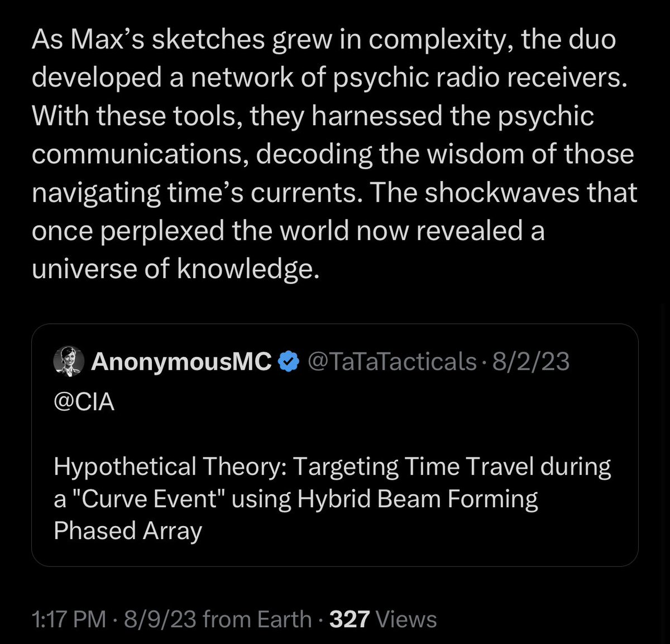
Task: Click the quoted tweet date 8/2/23
Action: pos(531,361)
